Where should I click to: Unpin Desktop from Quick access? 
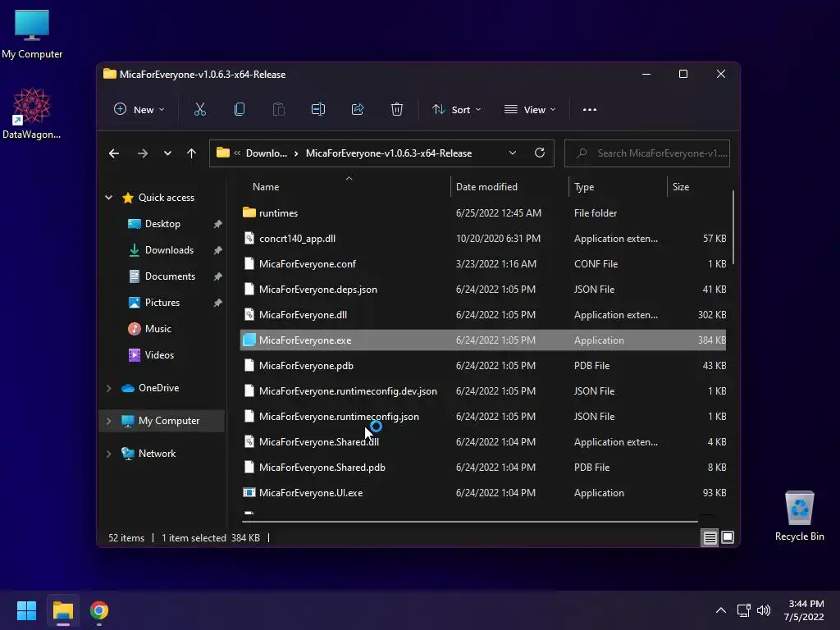pos(217,224)
